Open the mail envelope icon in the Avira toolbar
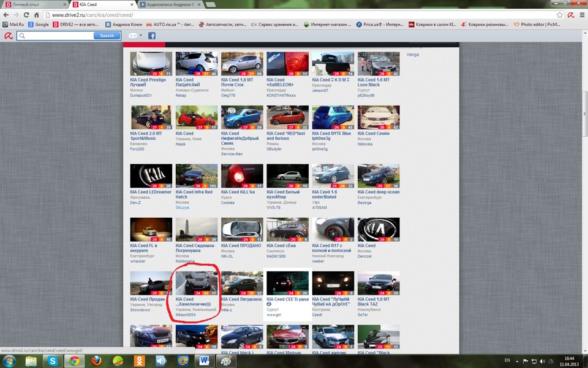Viewport: 588px width, 368px height. 133,36
